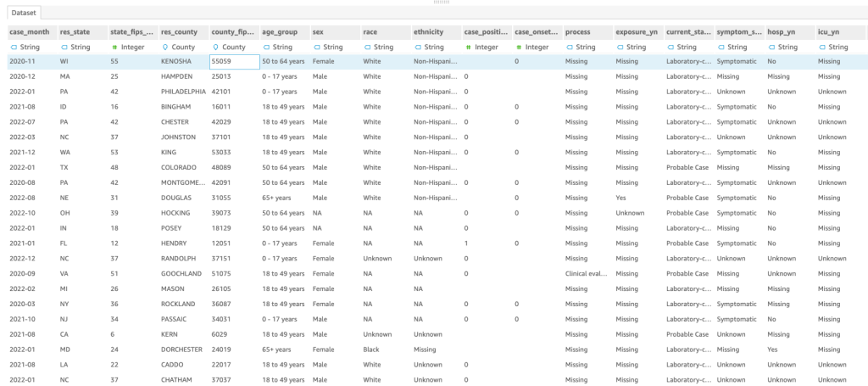Select the res_county column header

pos(184,32)
